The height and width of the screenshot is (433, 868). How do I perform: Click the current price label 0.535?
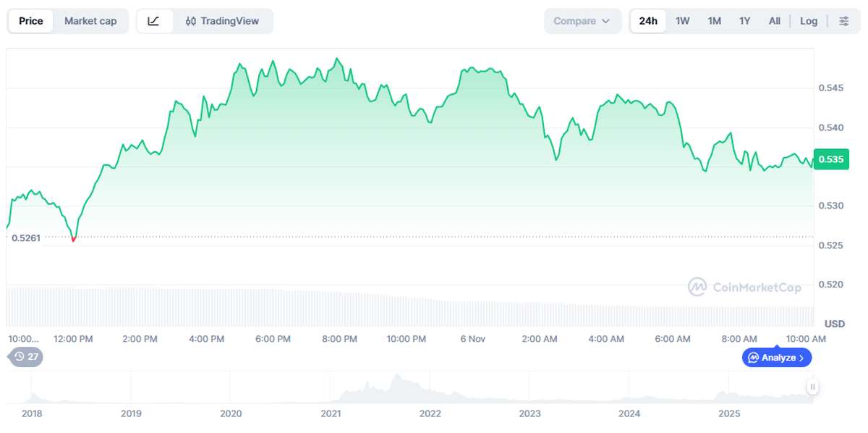[830, 159]
